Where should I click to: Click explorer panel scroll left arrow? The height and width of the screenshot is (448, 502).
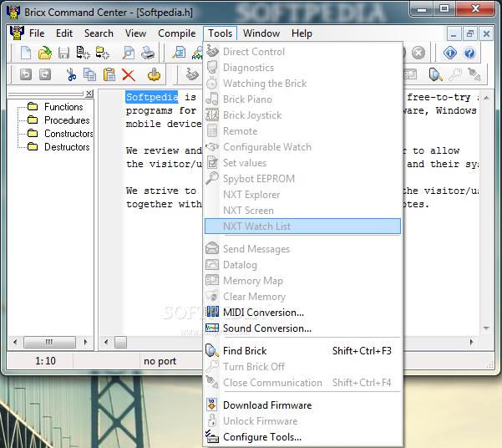pos(15,342)
